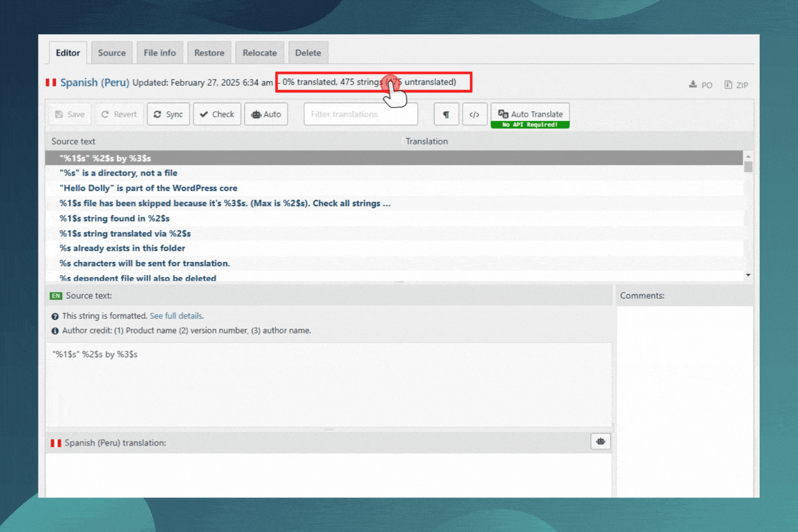Run the Check button
Image resolution: width=798 pixels, height=532 pixels.
(217, 114)
